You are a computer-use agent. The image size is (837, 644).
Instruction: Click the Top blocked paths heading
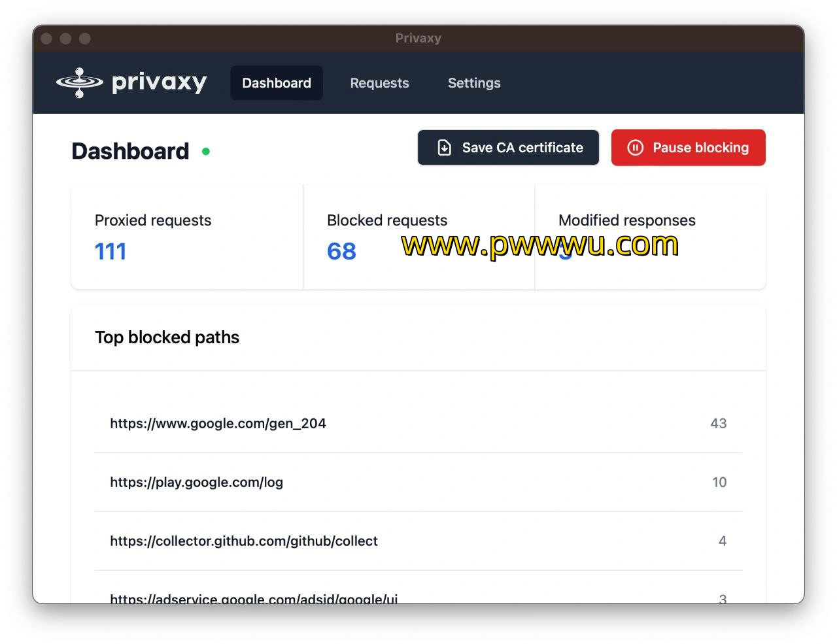coord(167,337)
